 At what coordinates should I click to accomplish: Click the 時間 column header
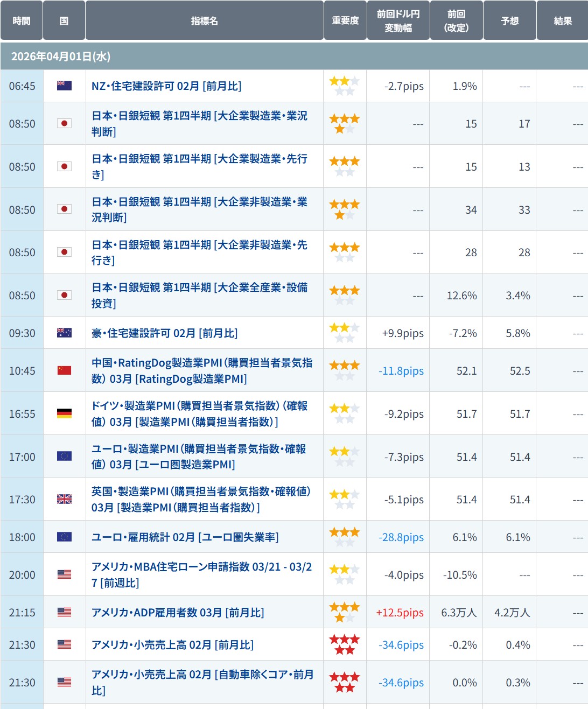tap(22, 21)
